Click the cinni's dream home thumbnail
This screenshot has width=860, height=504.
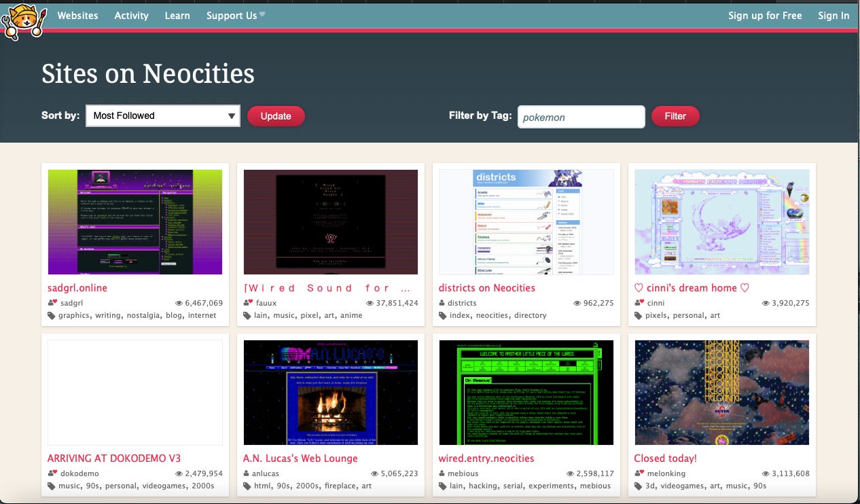pos(722,222)
